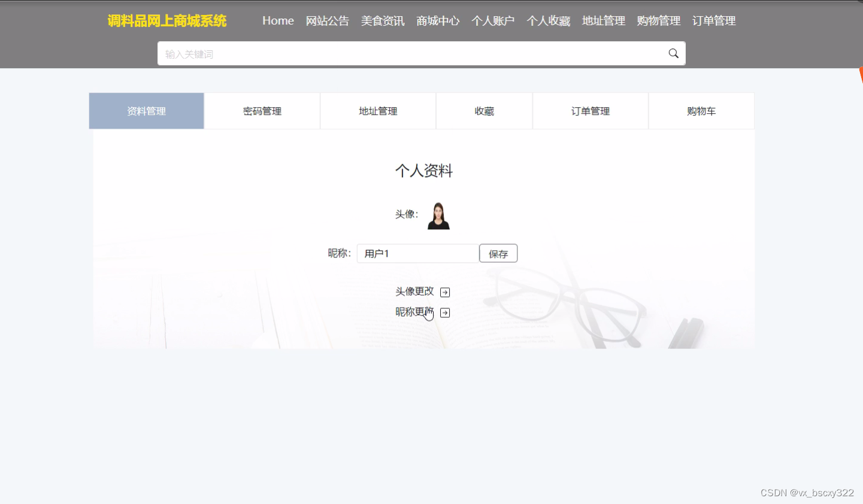Click the 昵称 input containing 用户1
The image size is (863, 504).
[x=418, y=253]
